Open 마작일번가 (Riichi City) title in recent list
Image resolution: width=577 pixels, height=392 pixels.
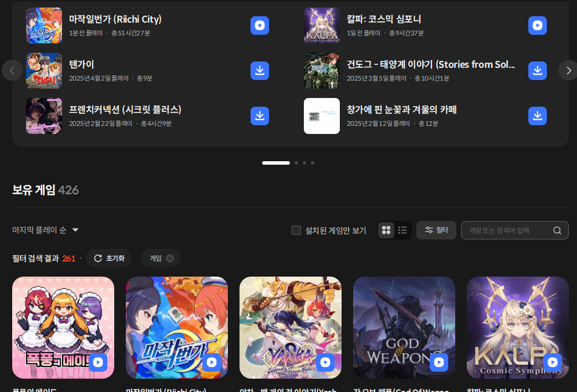[115, 20]
